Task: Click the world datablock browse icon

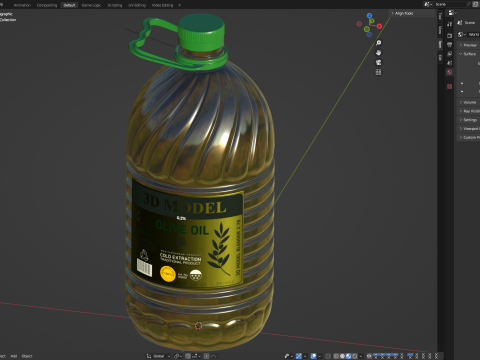Action: 462,35
